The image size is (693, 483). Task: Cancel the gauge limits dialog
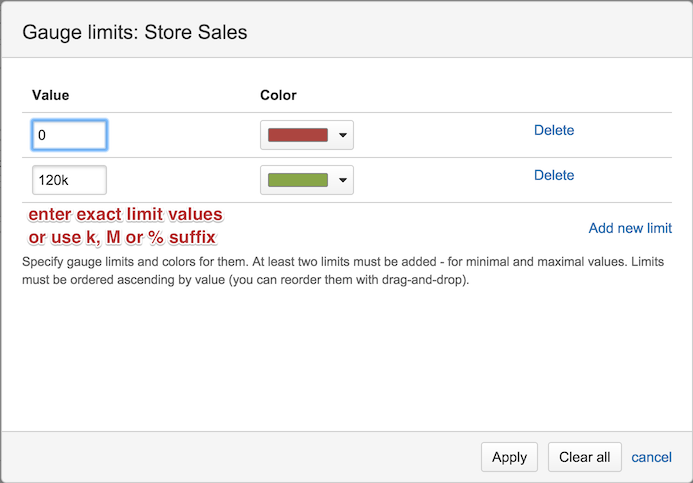(651, 457)
